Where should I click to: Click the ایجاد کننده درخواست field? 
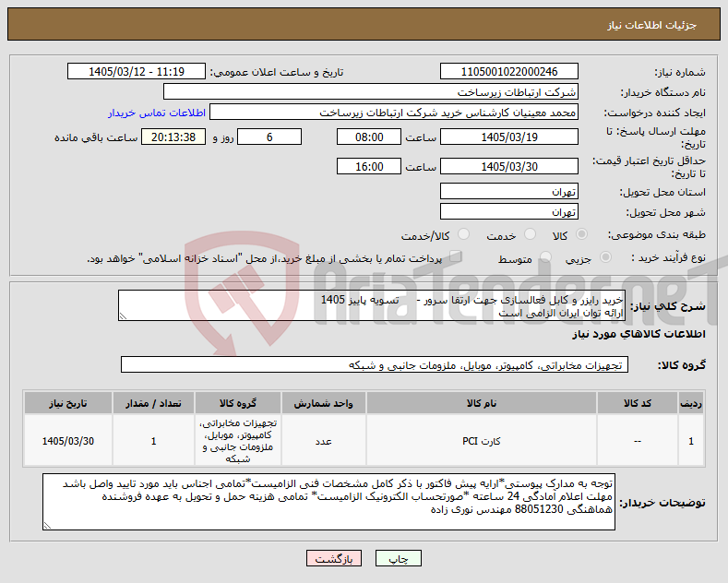394,113
